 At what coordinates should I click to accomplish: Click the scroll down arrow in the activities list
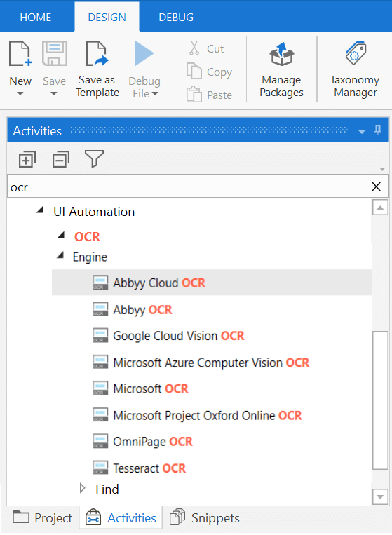(x=380, y=496)
